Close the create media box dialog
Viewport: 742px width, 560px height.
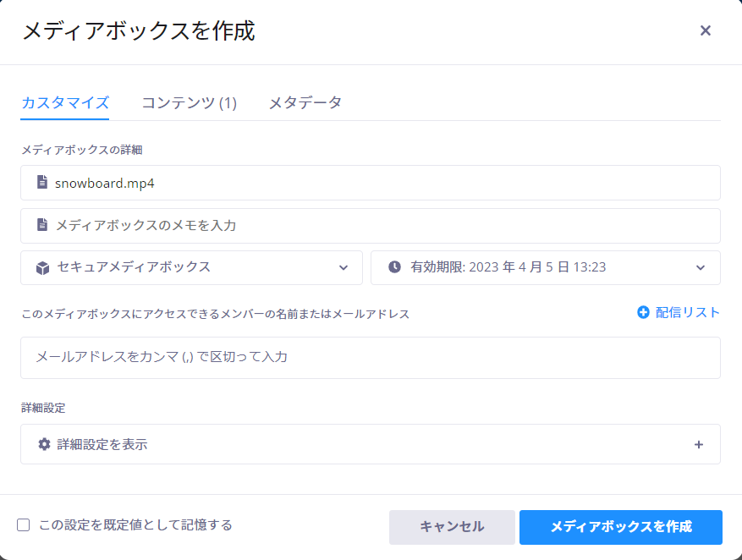point(705,30)
